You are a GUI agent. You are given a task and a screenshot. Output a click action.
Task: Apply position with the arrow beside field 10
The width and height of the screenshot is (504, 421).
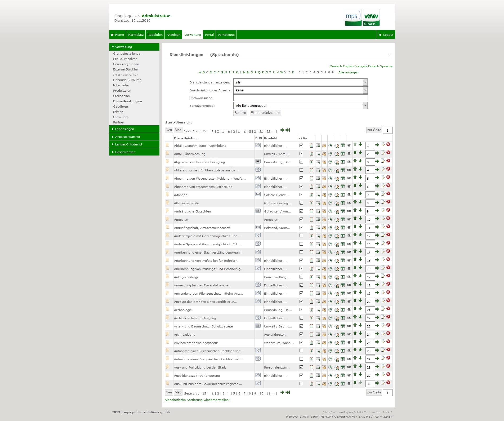pos(377,219)
